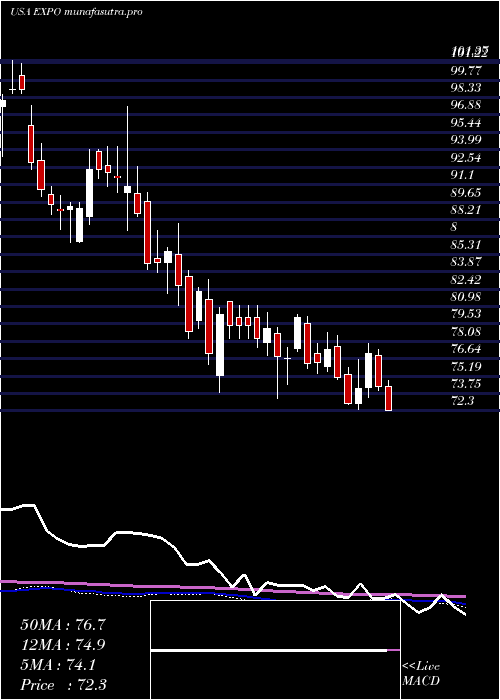Click the '<<Live MACD' label
The image size is (500, 700).
click(421, 674)
